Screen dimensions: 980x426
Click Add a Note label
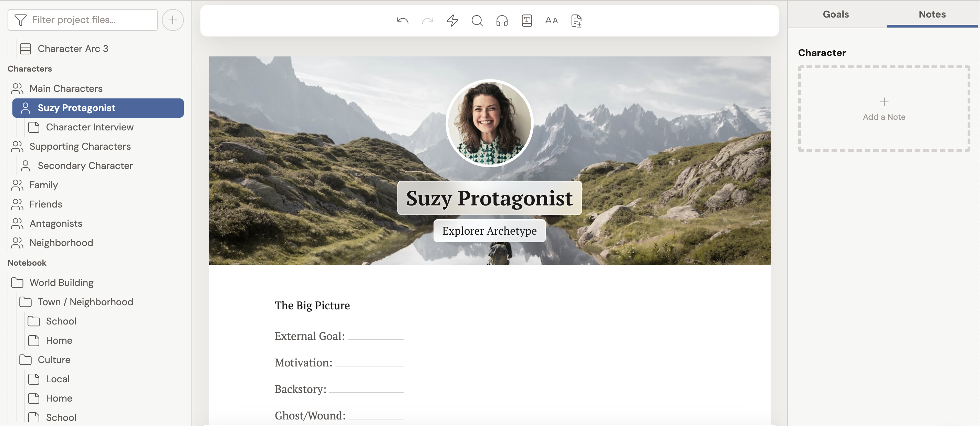[x=884, y=117]
